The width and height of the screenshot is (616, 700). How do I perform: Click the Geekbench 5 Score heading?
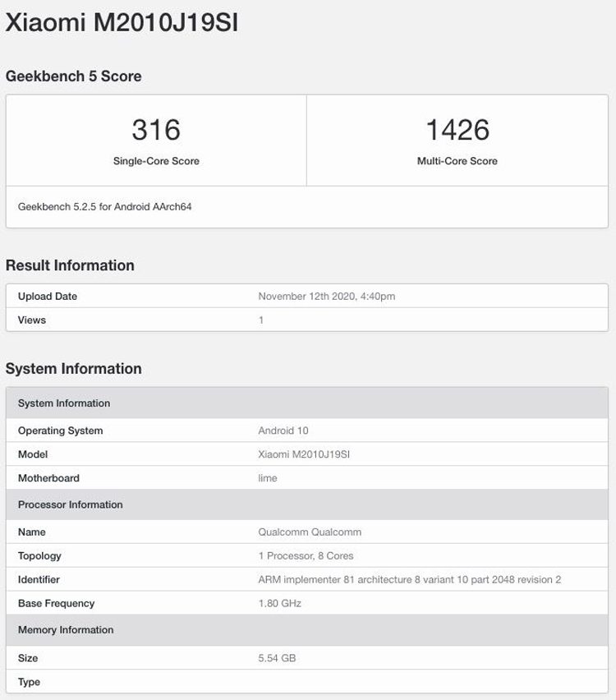74,76
